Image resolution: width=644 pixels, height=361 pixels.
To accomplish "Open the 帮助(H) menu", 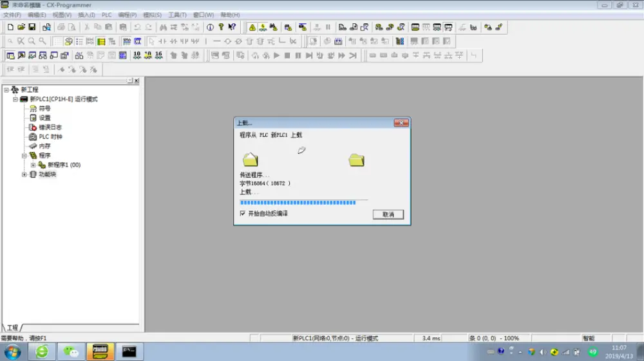I will point(230,15).
